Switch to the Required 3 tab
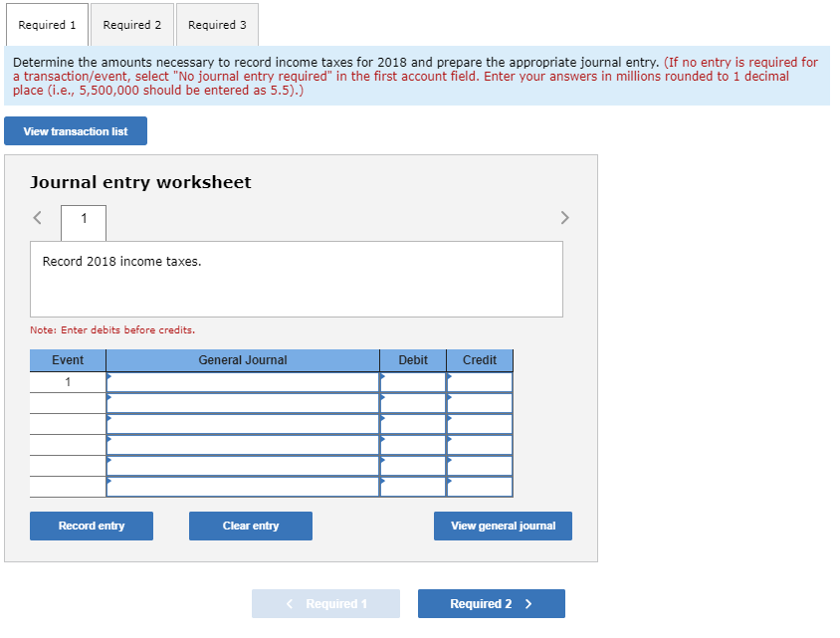 pyautogui.click(x=217, y=26)
